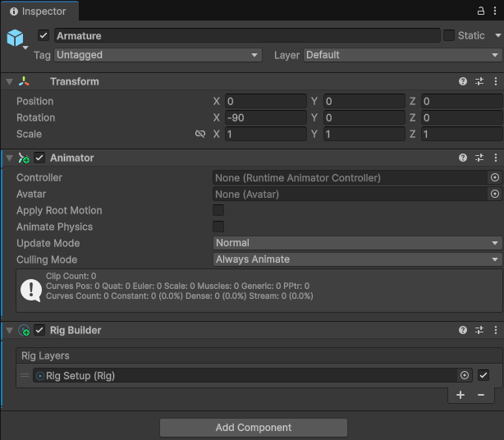Open Animator help reference

point(463,158)
